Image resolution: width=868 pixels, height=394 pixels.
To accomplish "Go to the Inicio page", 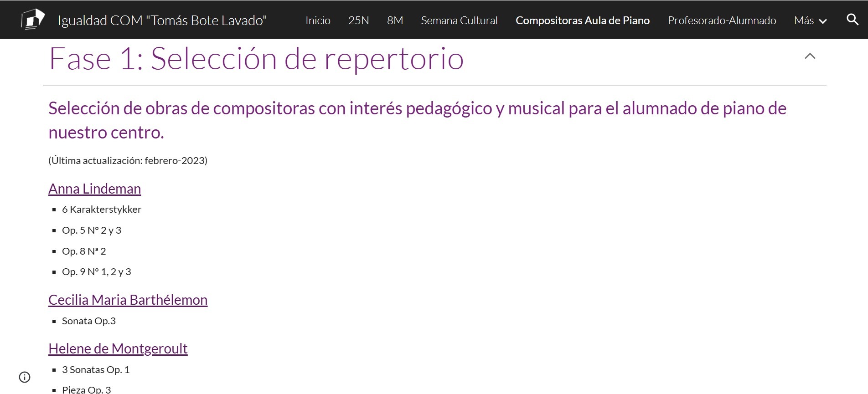I will [x=318, y=20].
